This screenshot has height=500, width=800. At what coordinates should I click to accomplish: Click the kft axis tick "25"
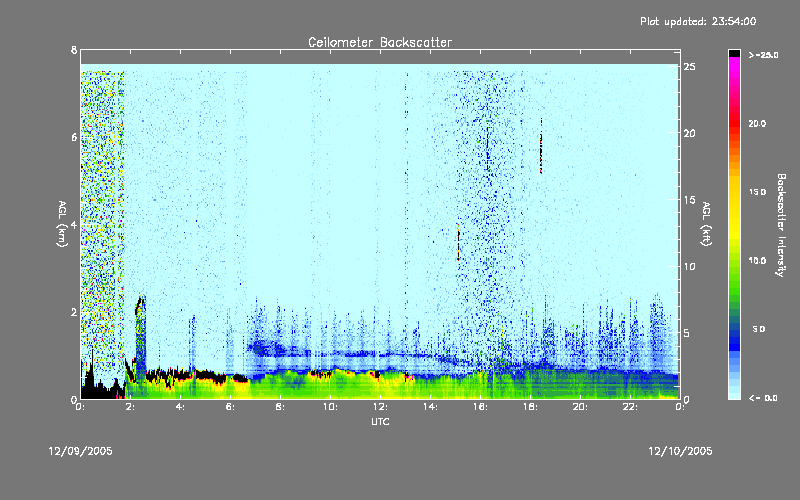[689, 67]
